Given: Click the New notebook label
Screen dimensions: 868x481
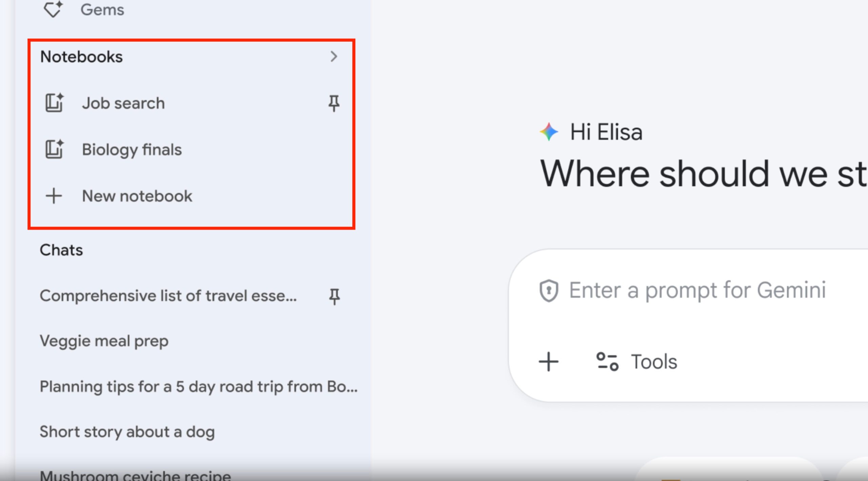Looking at the screenshot, I should point(137,196).
